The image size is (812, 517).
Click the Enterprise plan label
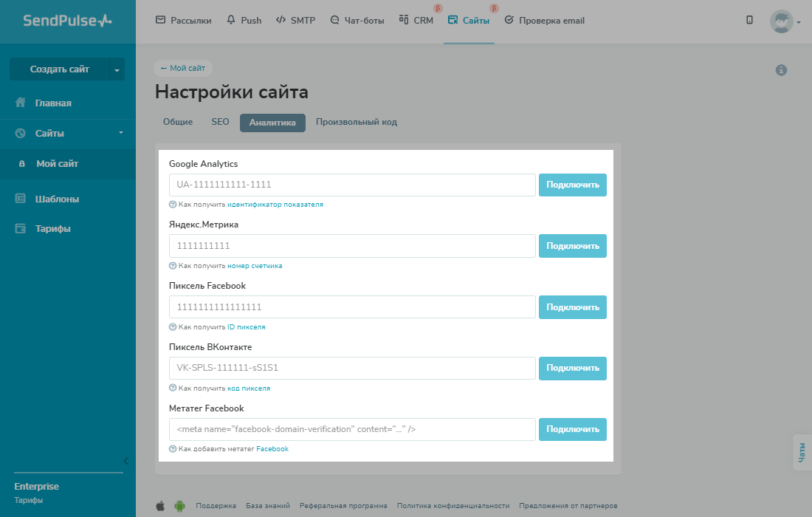(x=36, y=487)
